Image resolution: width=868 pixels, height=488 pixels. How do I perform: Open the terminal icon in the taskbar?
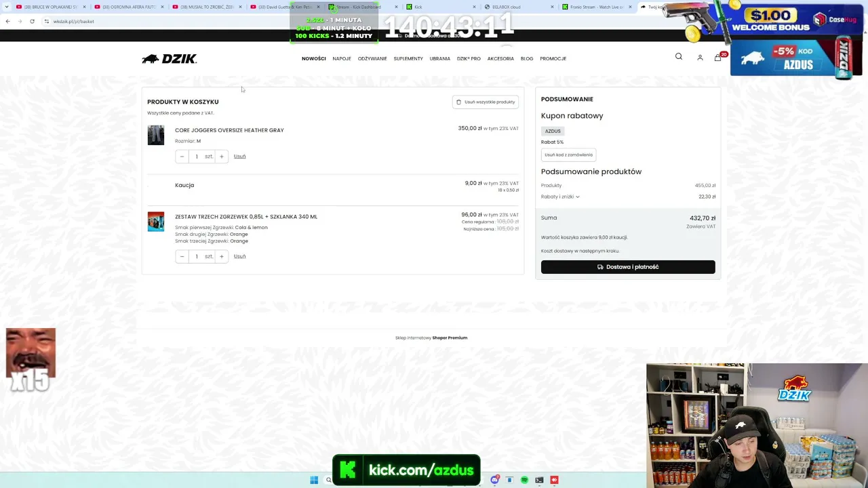539,480
